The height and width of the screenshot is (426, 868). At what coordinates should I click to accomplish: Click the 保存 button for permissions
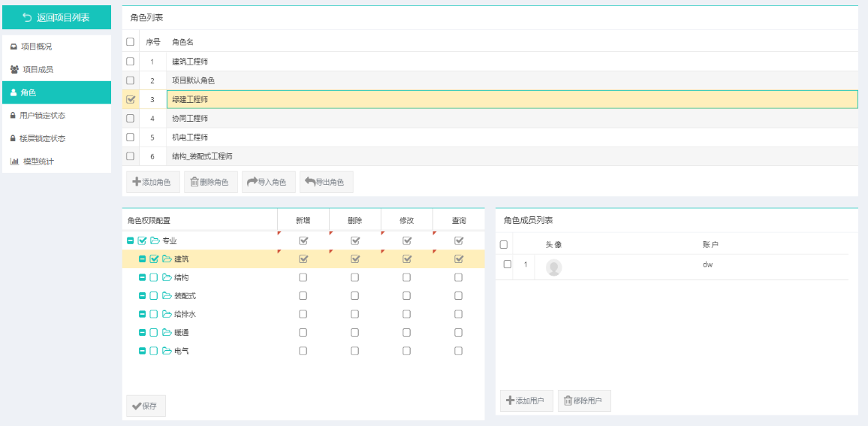[x=146, y=406]
